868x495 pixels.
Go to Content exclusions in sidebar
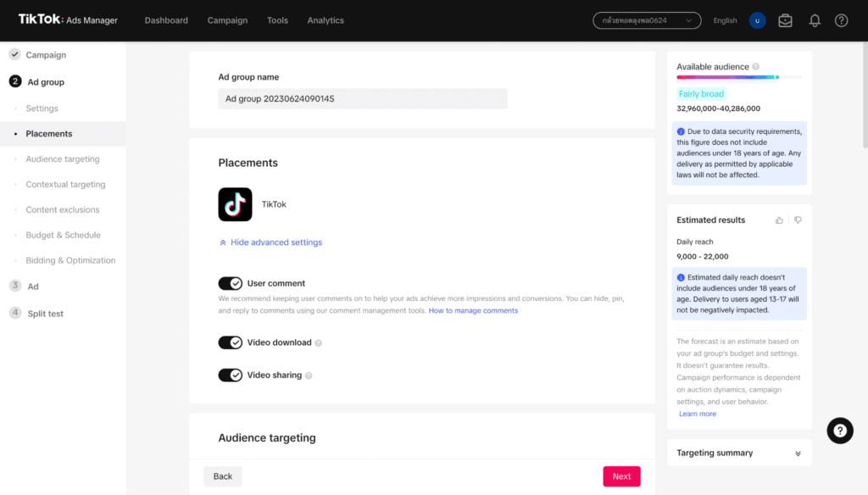[x=63, y=210]
